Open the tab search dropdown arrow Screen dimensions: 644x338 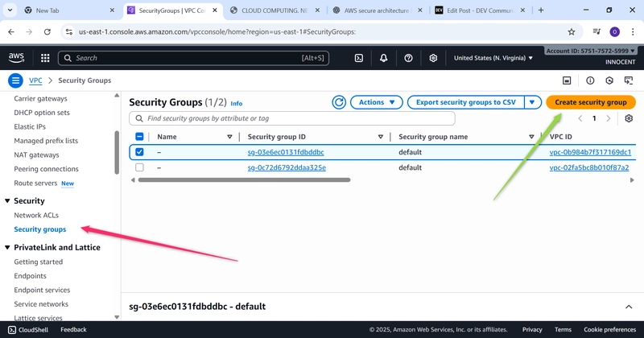coord(10,10)
